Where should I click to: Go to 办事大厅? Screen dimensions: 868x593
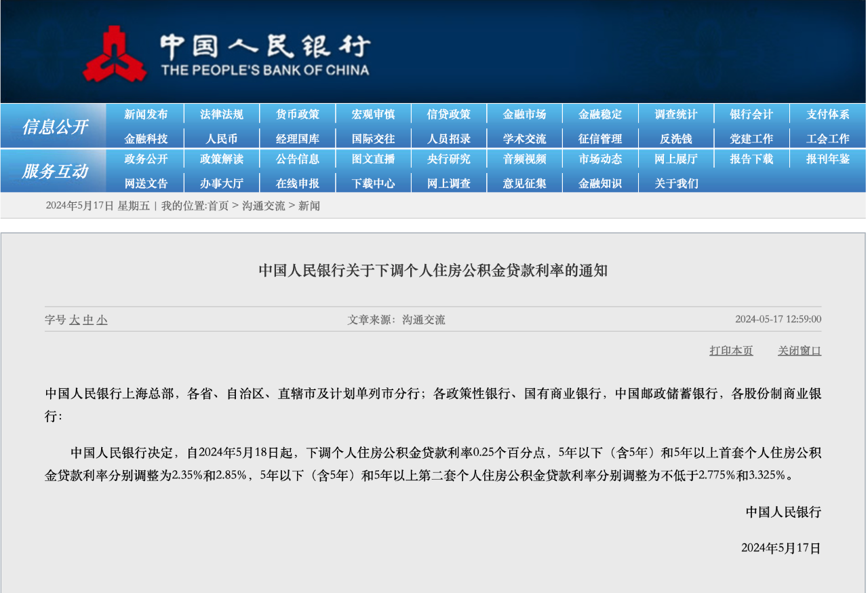tap(222, 183)
